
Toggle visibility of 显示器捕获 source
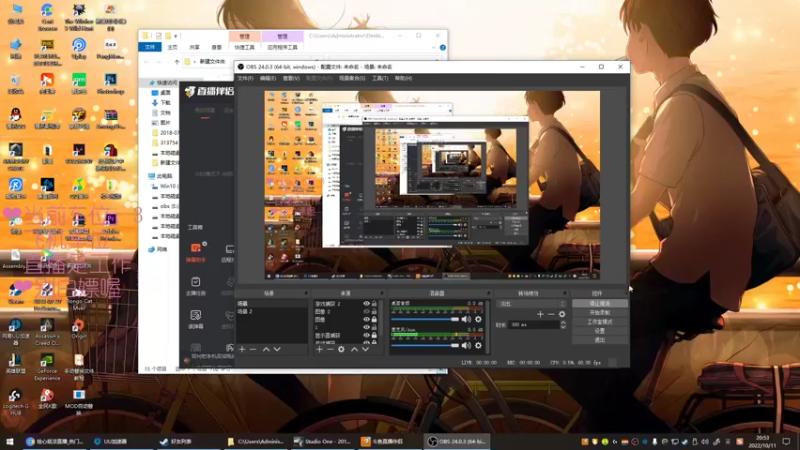[x=366, y=335]
